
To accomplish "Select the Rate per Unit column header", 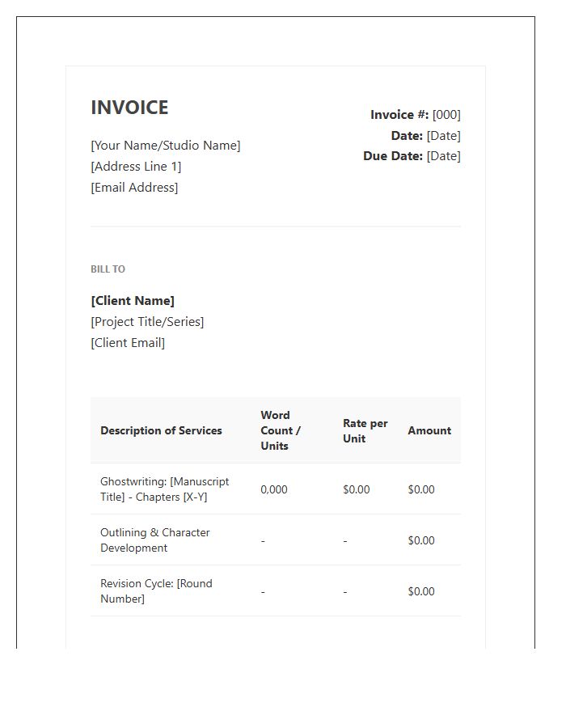I will coord(365,430).
